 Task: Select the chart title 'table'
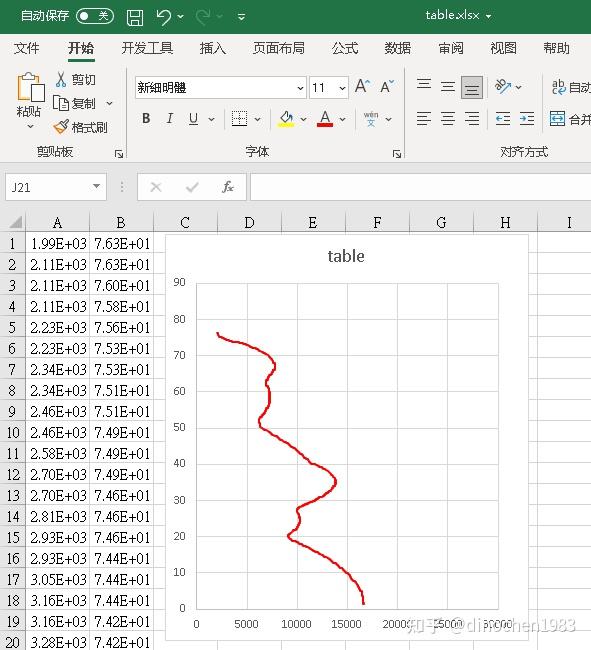click(346, 256)
